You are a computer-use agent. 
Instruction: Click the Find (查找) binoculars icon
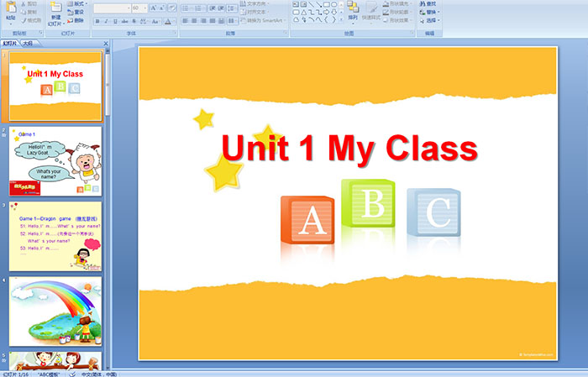click(x=423, y=3)
